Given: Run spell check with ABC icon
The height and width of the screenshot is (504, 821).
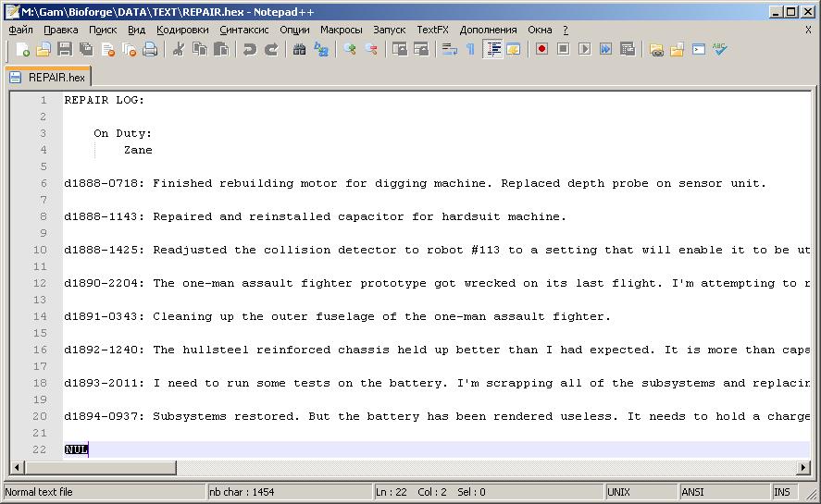Looking at the screenshot, I should (x=720, y=50).
